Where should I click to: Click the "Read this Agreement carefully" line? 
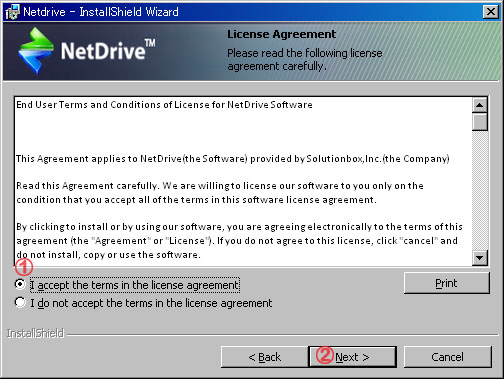(220, 186)
